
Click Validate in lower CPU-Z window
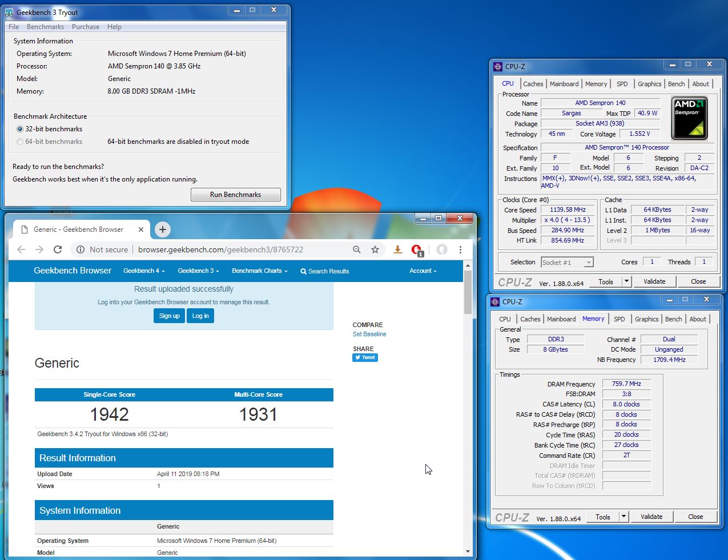pyautogui.click(x=651, y=517)
